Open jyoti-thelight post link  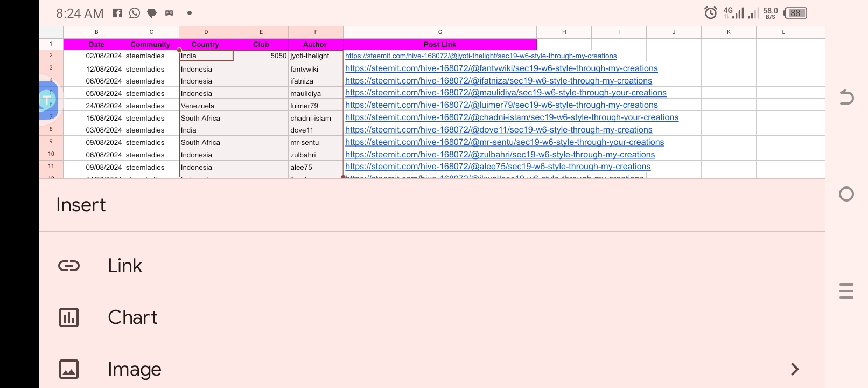click(x=481, y=56)
